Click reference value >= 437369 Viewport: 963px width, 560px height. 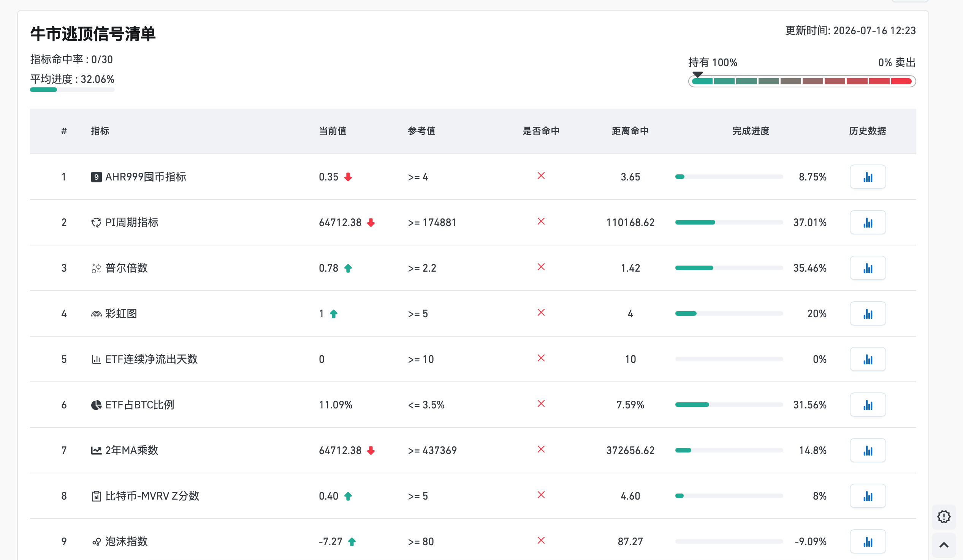point(432,450)
